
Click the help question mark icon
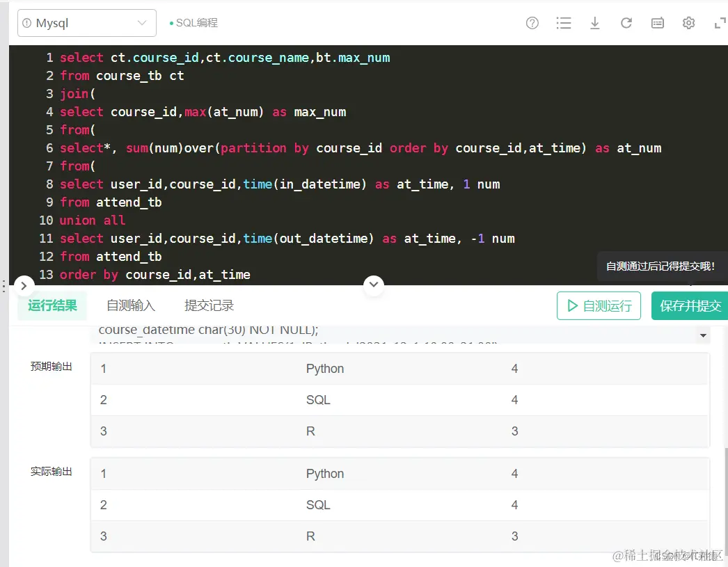coord(532,23)
